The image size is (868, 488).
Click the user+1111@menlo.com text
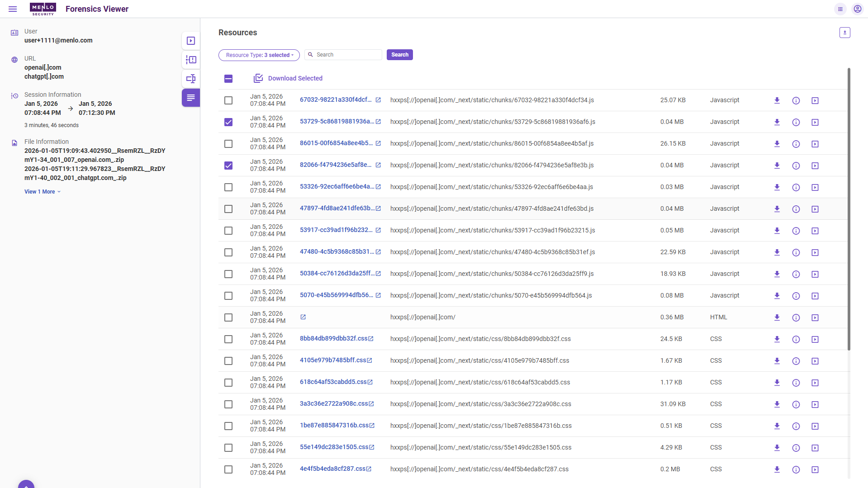[x=58, y=40]
